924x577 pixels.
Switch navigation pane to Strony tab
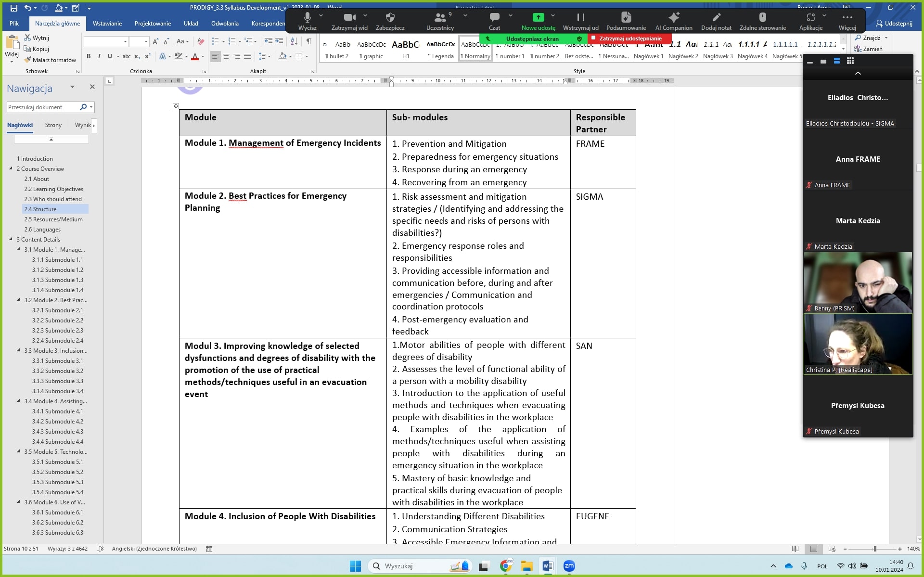53,125
